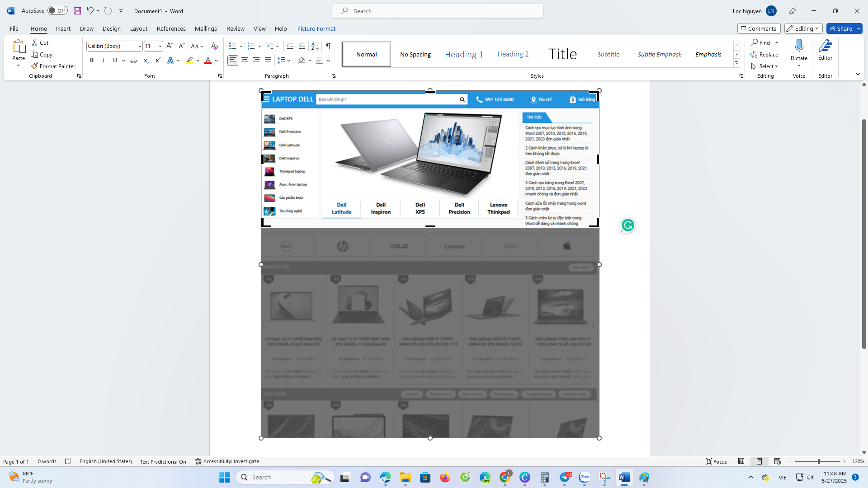Apply subscript formatting
This screenshot has height=488, width=868.
[x=146, y=61]
